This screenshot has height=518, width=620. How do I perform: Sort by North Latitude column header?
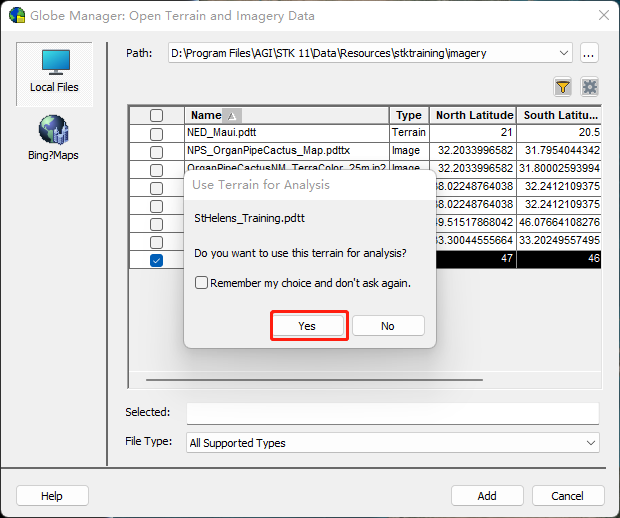click(x=473, y=115)
